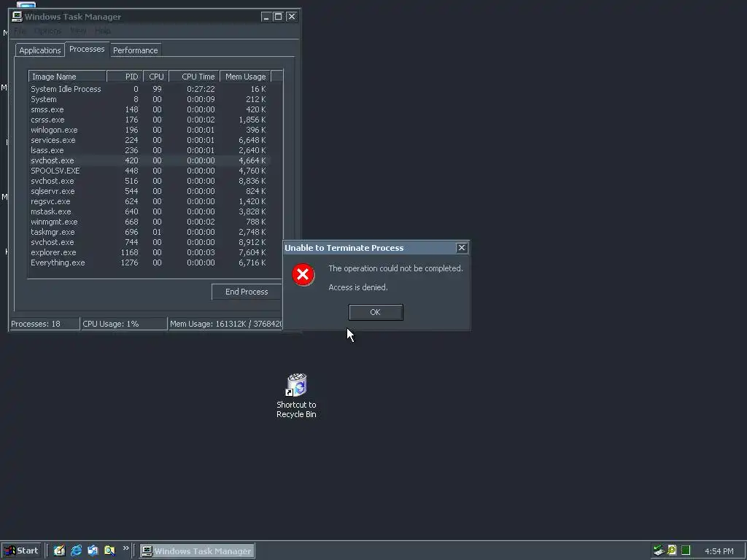The width and height of the screenshot is (747, 560).
Task: Open the Help menu in Task Manager
Action: click(x=102, y=31)
